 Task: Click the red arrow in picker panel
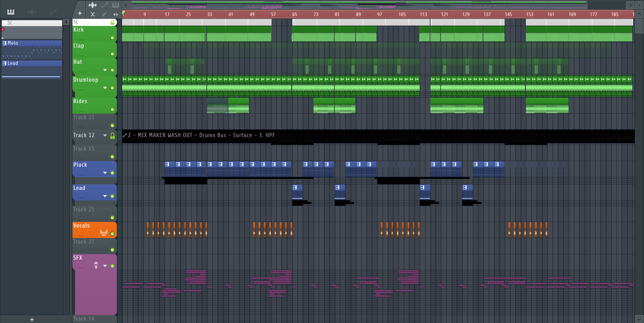[3, 30]
